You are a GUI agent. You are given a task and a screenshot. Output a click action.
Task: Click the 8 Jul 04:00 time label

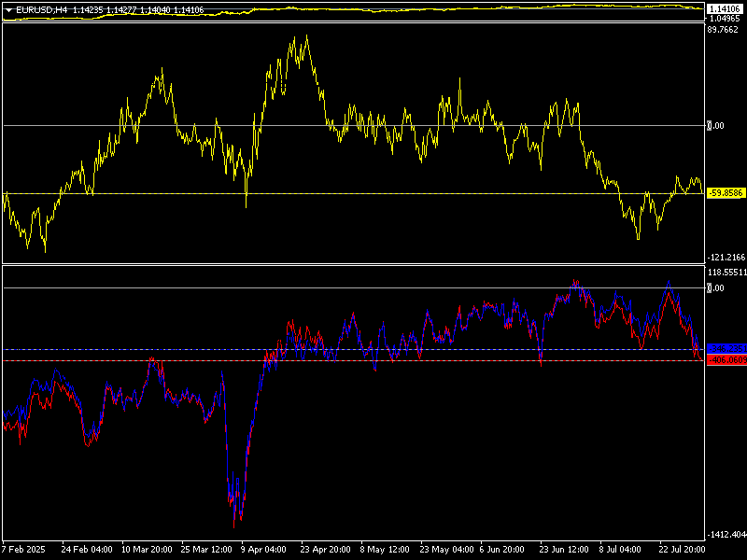(x=620, y=550)
